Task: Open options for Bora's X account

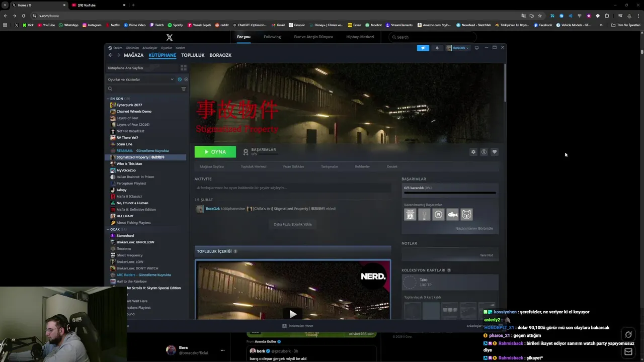Action: pos(222,350)
